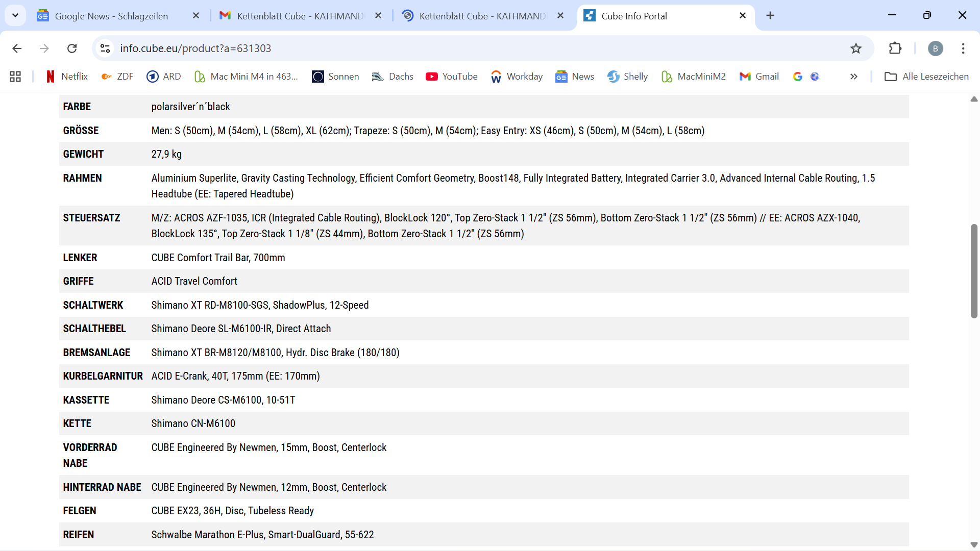This screenshot has height=551, width=980.
Task: Open the Extensions puzzle icon
Action: pyautogui.click(x=895, y=48)
